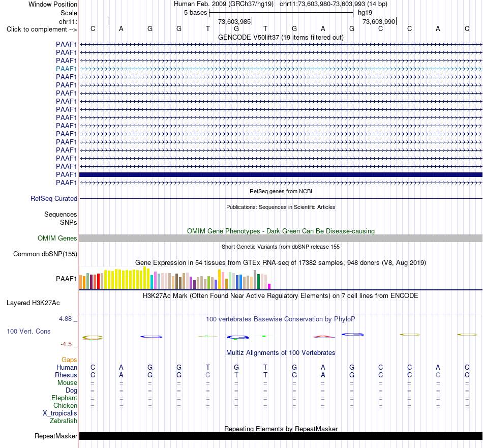Open the GENCODE V50lift37 track title
Image resolution: width=483 pixels, height=448 pixels.
click(x=281, y=37)
